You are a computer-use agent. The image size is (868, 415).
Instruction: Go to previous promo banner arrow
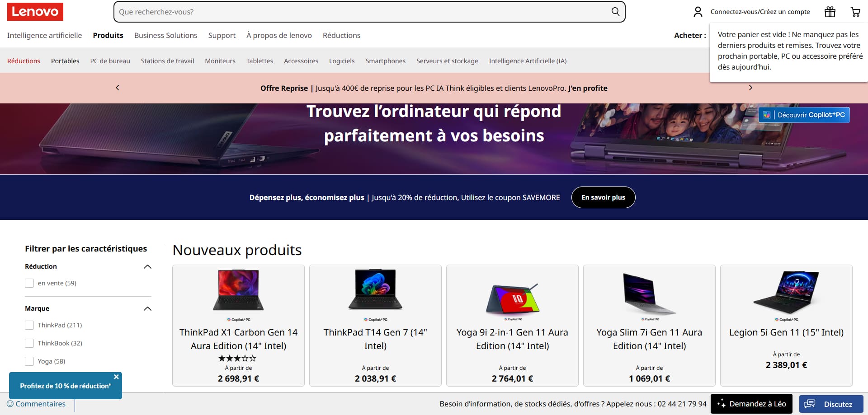(x=118, y=88)
